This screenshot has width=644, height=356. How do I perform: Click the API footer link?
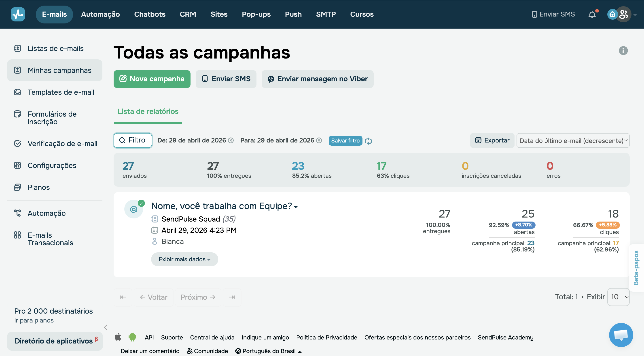click(x=149, y=337)
